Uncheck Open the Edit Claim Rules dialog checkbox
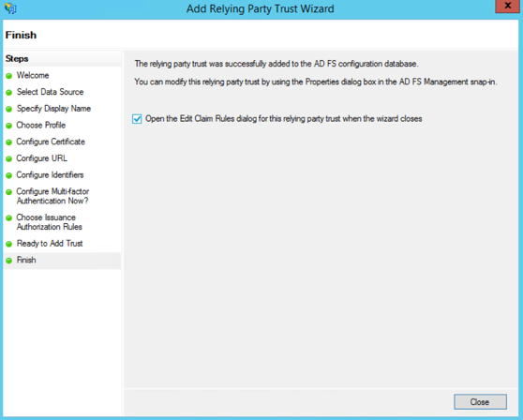 point(137,119)
